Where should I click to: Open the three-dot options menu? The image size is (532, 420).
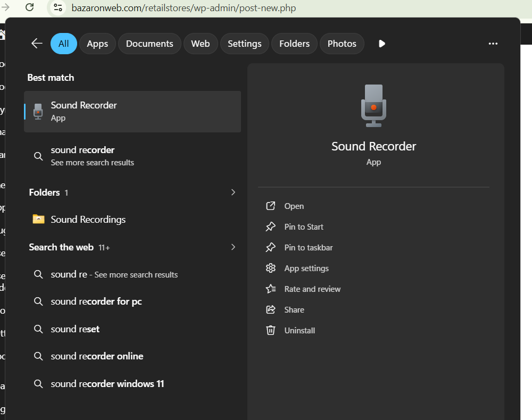click(x=493, y=44)
